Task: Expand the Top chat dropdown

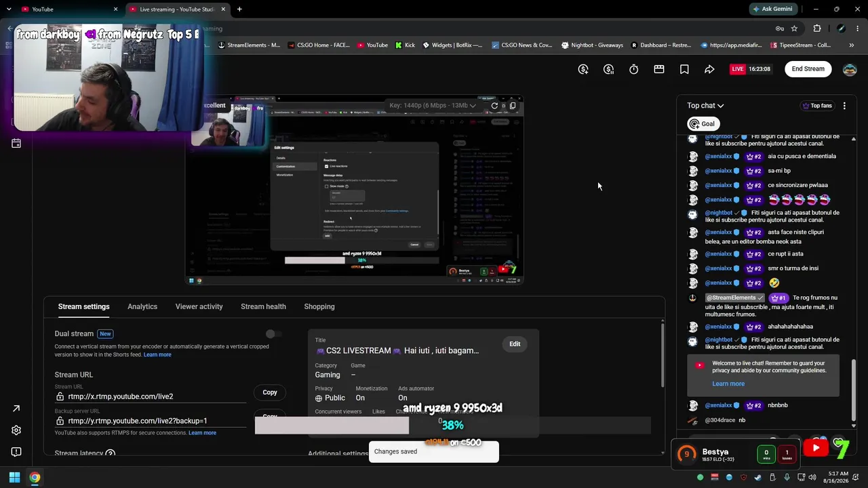Action: pos(705,106)
